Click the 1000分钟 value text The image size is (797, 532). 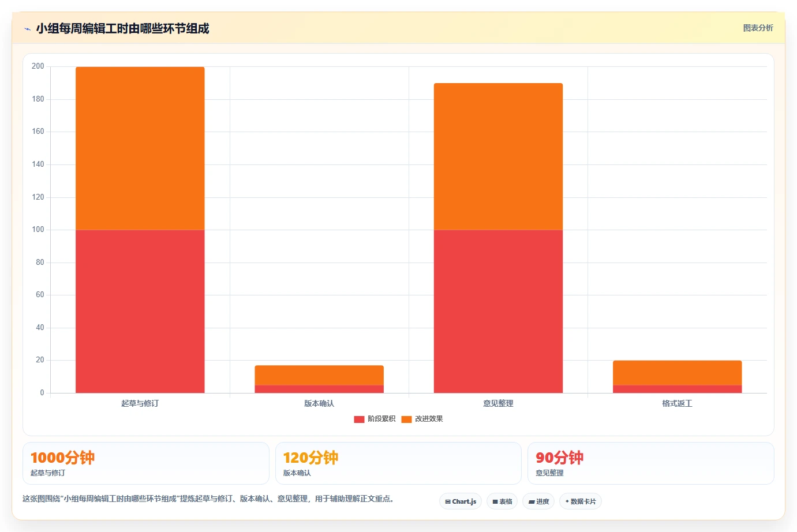(62, 458)
